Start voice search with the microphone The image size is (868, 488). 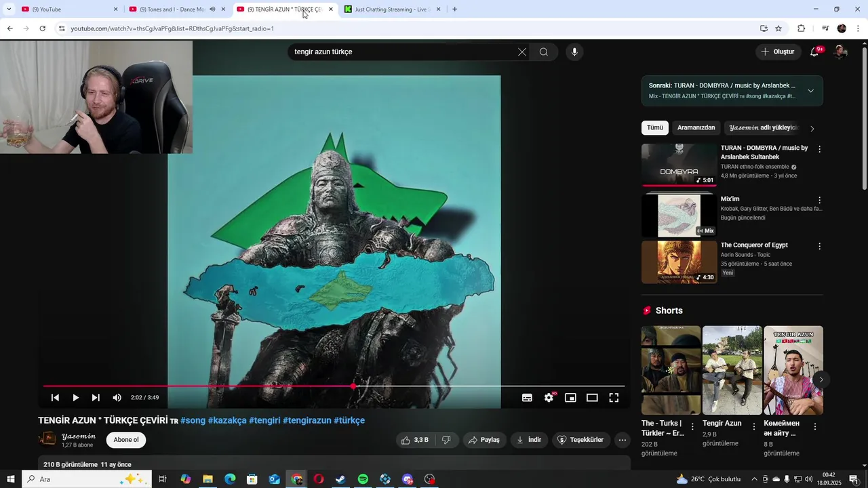[574, 52]
